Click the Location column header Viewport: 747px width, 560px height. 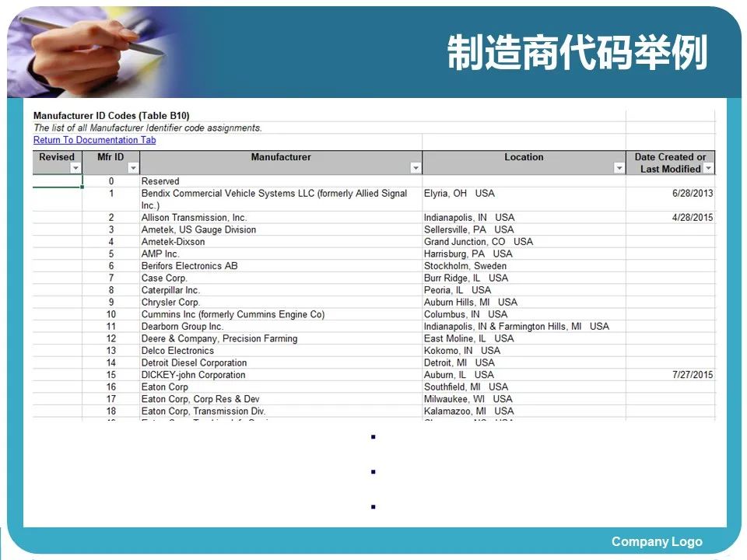(x=524, y=163)
